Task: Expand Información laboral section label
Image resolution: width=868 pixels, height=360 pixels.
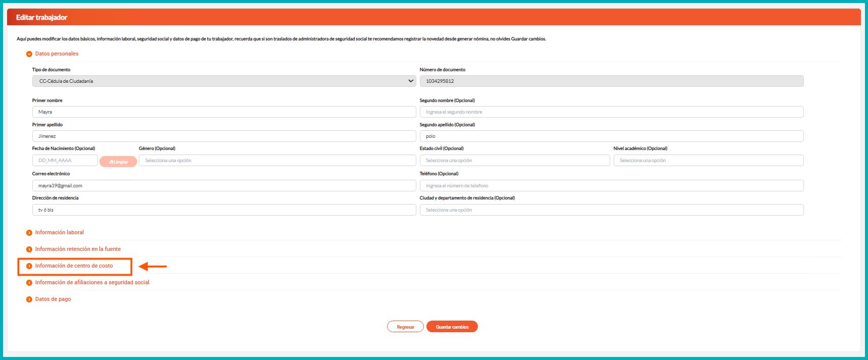Action: click(x=60, y=233)
